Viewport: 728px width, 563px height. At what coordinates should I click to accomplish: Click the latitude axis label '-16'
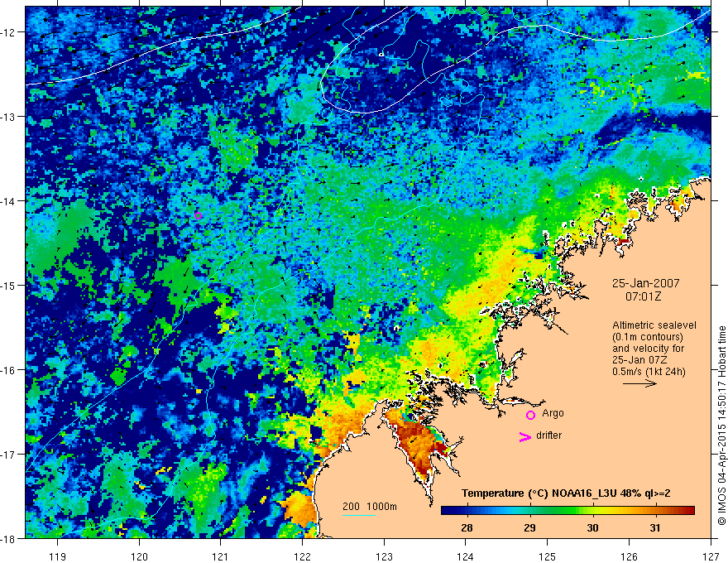(x=8, y=370)
